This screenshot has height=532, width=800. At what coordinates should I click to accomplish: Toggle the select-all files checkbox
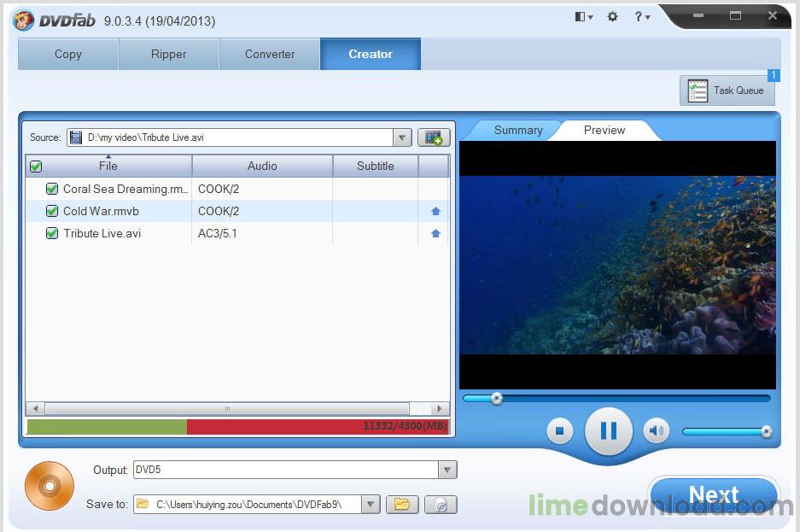pos(36,167)
